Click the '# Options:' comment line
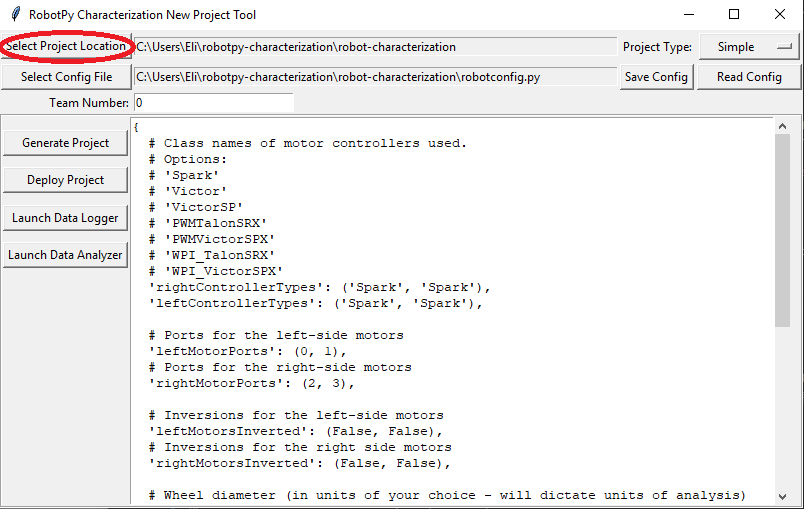Viewport: 804px width, 509px height. pyautogui.click(x=188, y=159)
